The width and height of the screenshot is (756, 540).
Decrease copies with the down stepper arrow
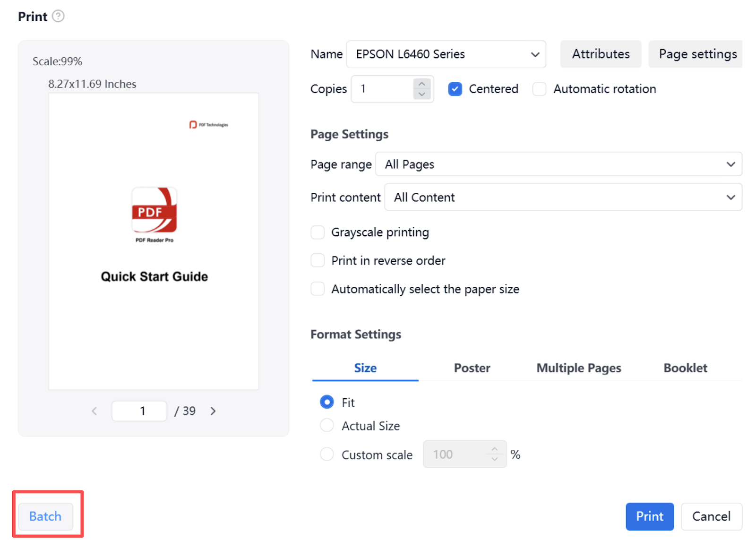[x=422, y=94]
